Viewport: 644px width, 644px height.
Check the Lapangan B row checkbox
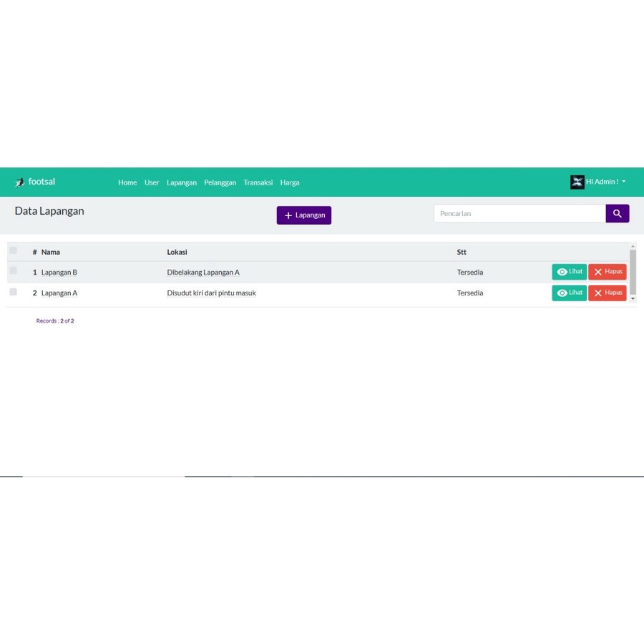coord(13,270)
